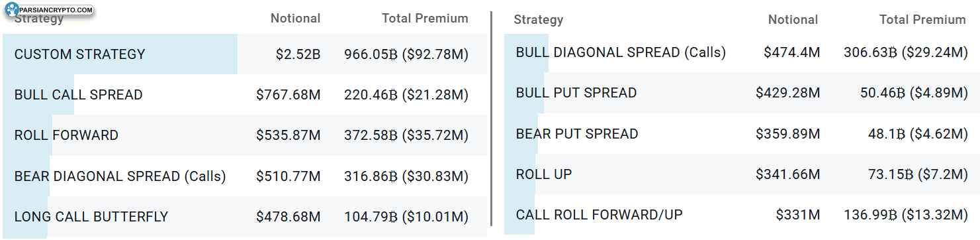Select the LONG CALL BUTTERFLY row
The height and width of the screenshot is (240, 980).
tap(245, 217)
